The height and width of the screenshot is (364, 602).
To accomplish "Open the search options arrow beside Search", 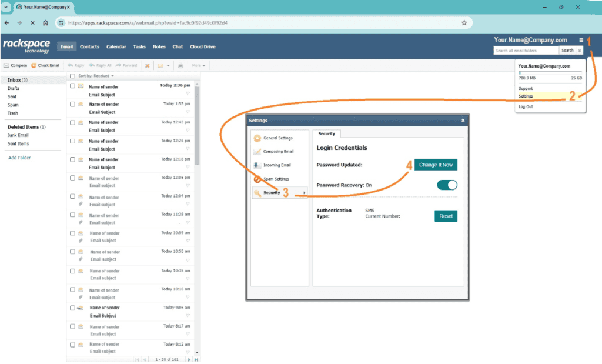I will point(578,50).
